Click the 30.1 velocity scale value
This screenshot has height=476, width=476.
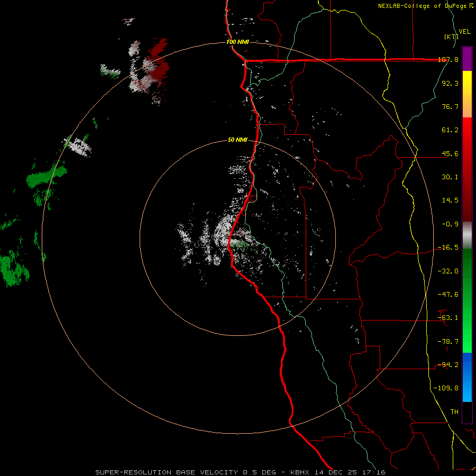(x=450, y=177)
